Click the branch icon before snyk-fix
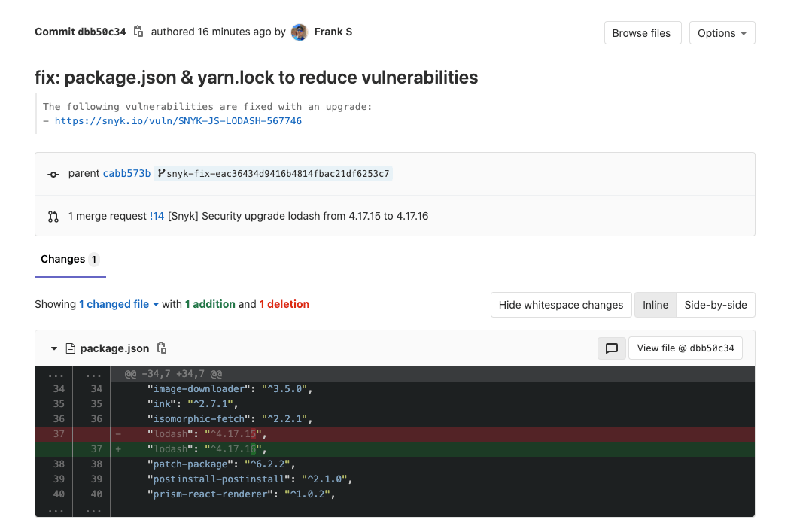Screen dimensions: 812x526 161,174
